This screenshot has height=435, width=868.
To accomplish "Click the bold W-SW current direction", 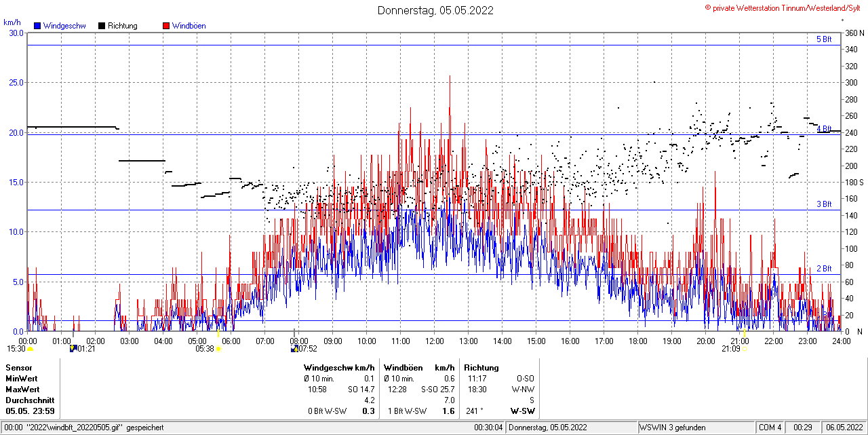I will click(x=523, y=411).
